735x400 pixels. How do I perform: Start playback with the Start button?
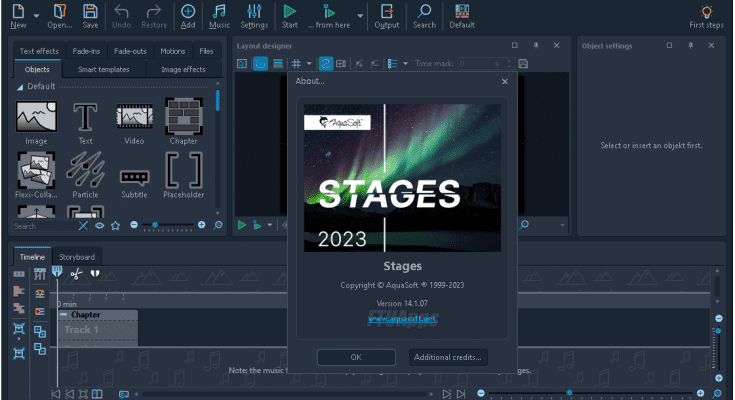(290, 16)
